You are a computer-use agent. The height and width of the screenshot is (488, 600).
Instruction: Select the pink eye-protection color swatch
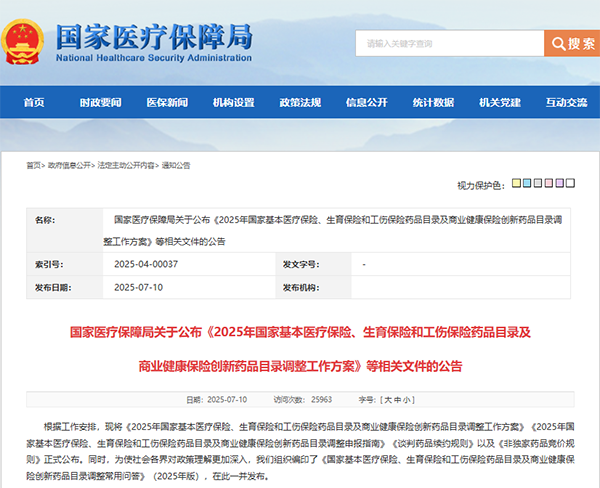click(549, 183)
